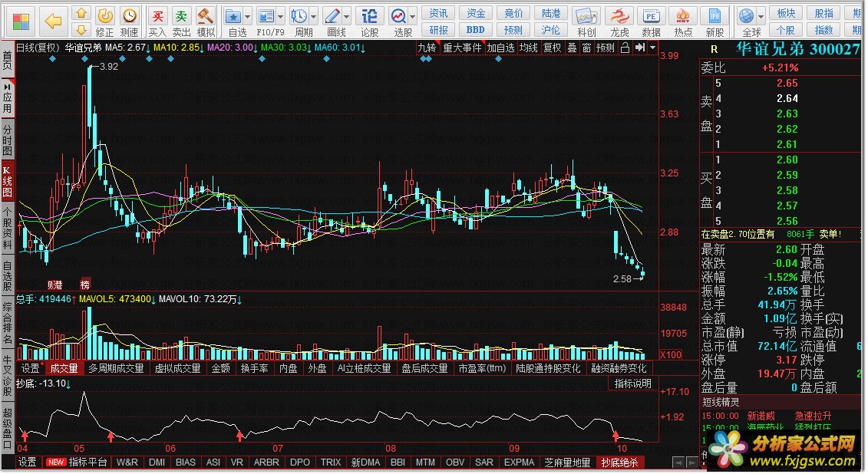868x474 pixels.
Task: Toggle 复权 price adjustment
Action: tap(552, 48)
